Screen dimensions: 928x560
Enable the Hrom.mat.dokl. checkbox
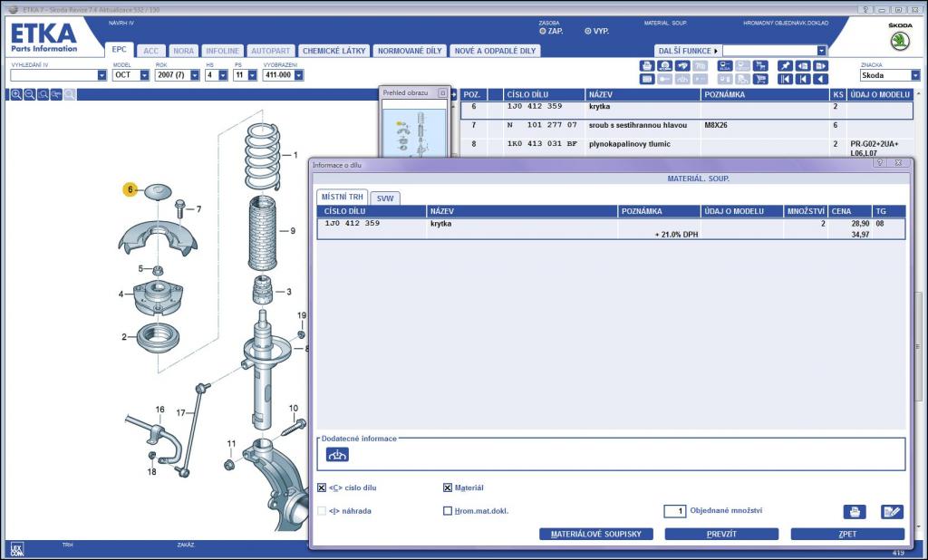tap(448, 511)
